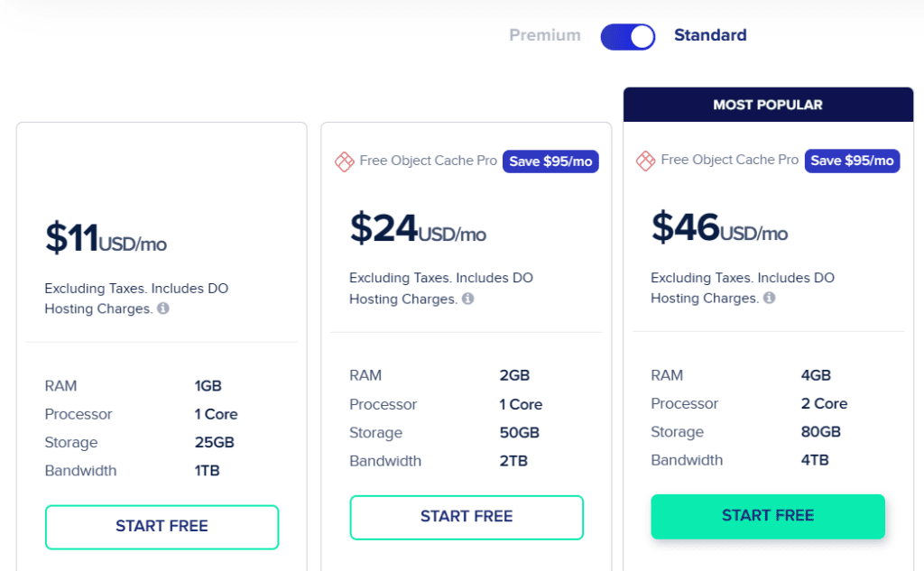Click the Premium label
This screenshot has height=571, width=924.
click(x=545, y=35)
